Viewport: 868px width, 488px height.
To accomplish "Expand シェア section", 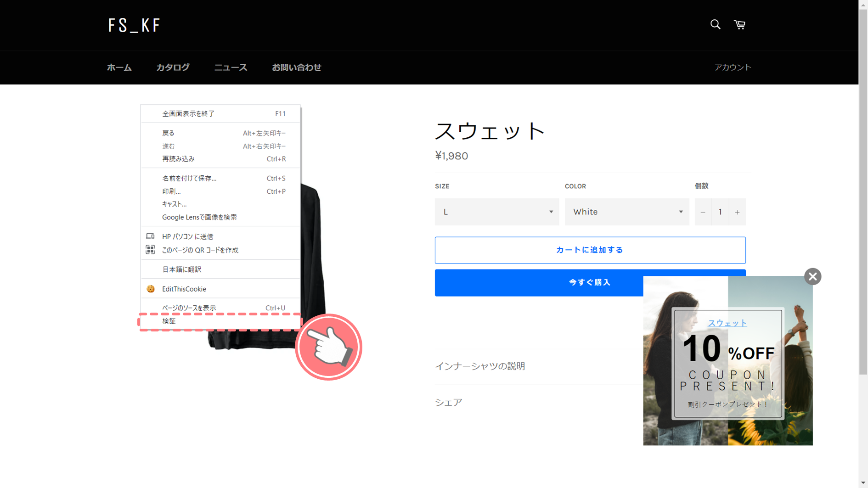I will [448, 402].
